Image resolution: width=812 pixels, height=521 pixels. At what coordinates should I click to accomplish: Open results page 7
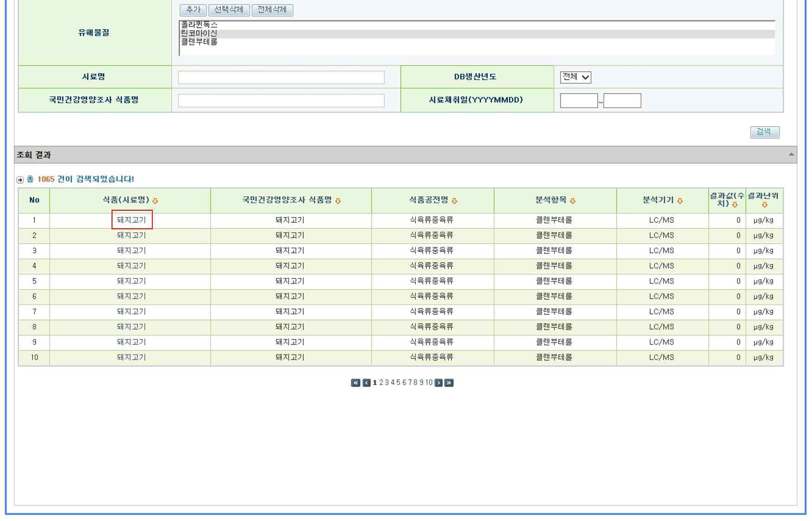coord(410,383)
